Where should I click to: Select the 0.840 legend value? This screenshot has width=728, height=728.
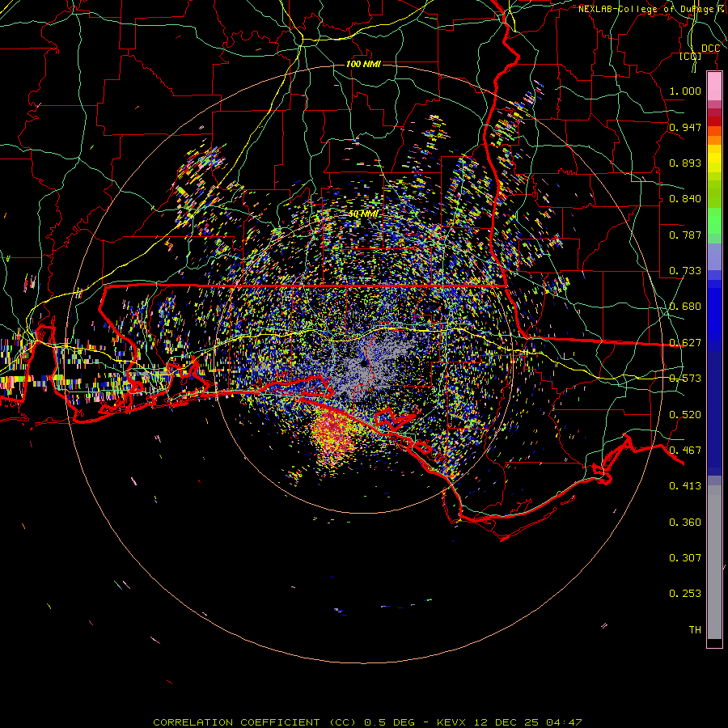tap(685, 199)
